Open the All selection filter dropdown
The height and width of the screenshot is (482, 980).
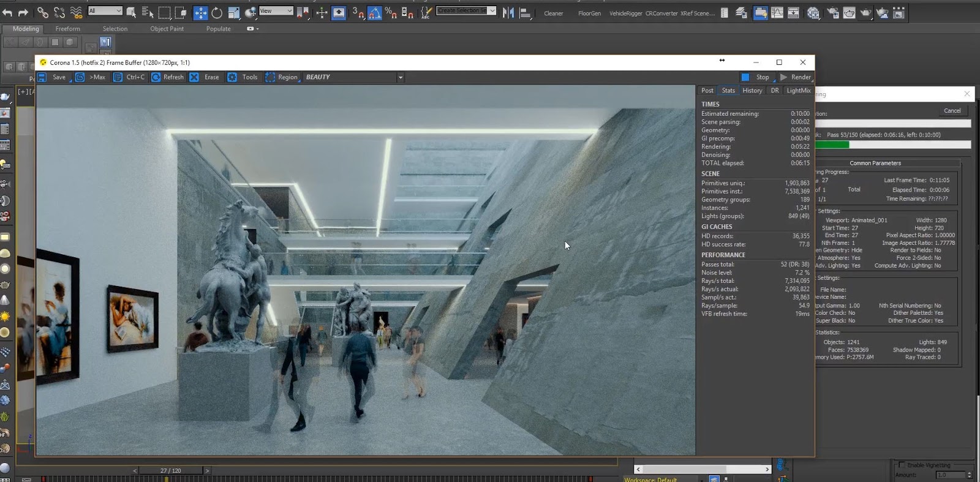(105, 11)
